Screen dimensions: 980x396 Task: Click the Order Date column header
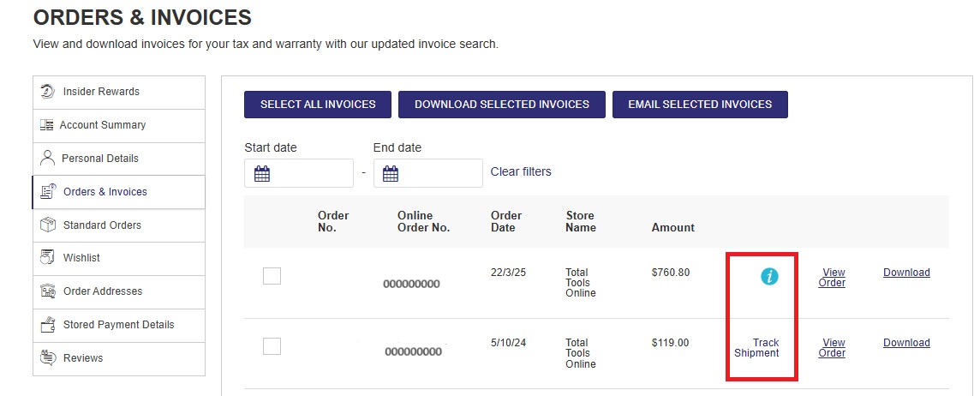tap(506, 221)
